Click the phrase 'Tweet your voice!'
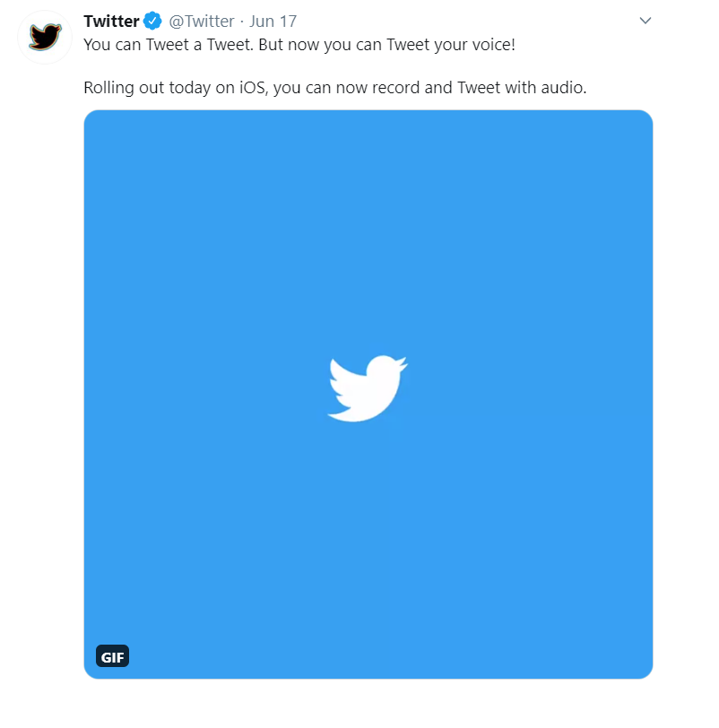Screen dimensions: 719x728 tap(451, 45)
